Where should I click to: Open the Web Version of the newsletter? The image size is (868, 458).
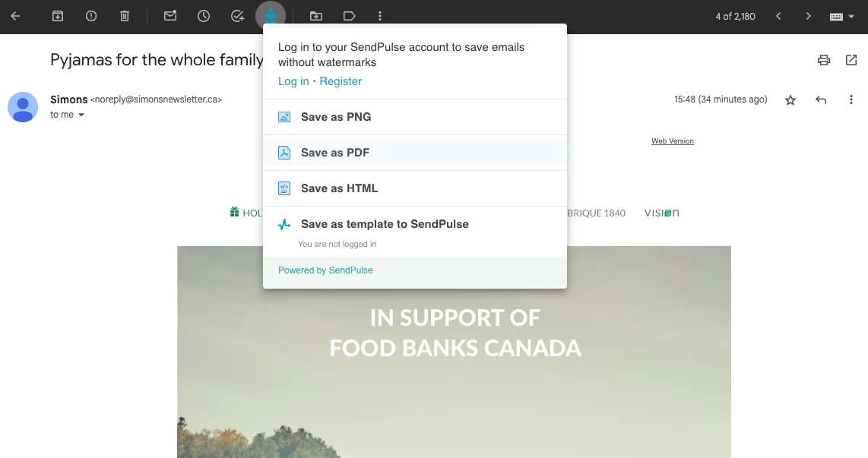[x=672, y=141]
